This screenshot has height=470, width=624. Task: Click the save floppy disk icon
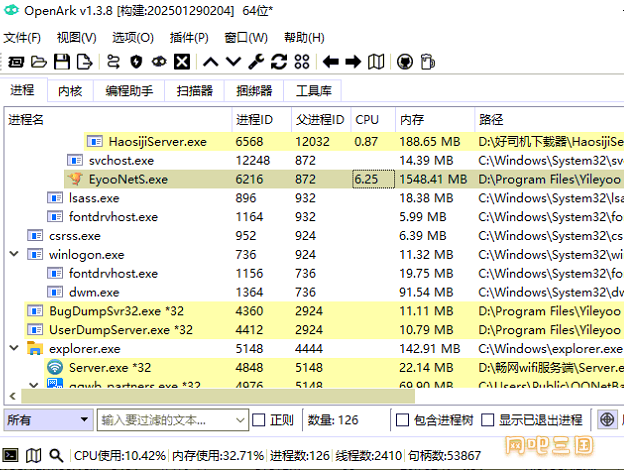pos(62,62)
